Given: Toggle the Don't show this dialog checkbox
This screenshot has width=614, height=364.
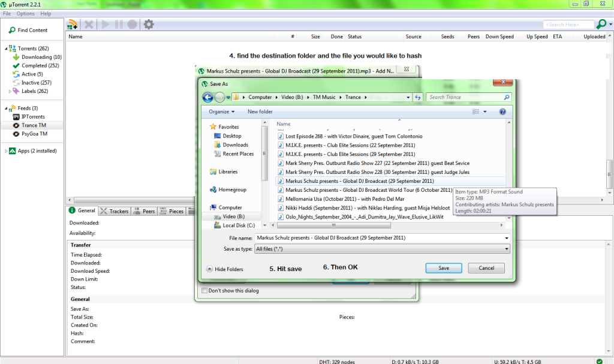Looking at the screenshot, I should click(x=204, y=291).
